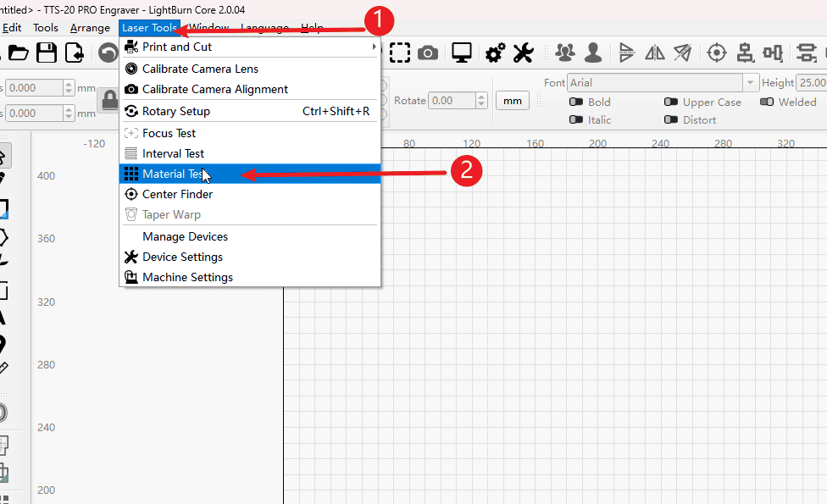Image resolution: width=827 pixels, height=504 pixels.
Task: Expand the Print and Cut submenu
Action: click(x=250, y=47)
